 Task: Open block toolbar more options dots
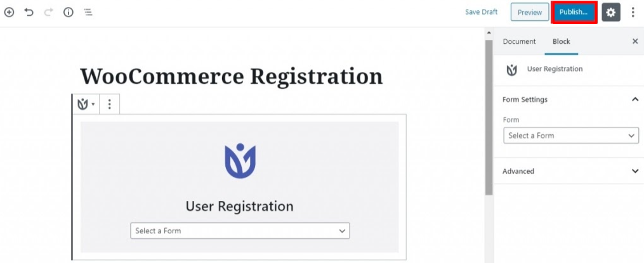(109, 104)
